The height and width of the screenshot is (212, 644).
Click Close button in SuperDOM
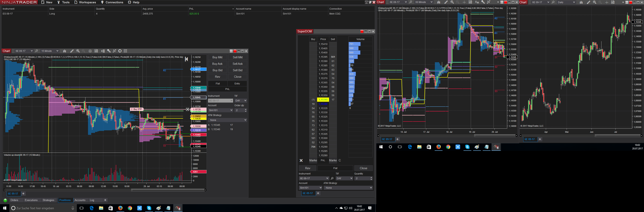click(363, 168)
